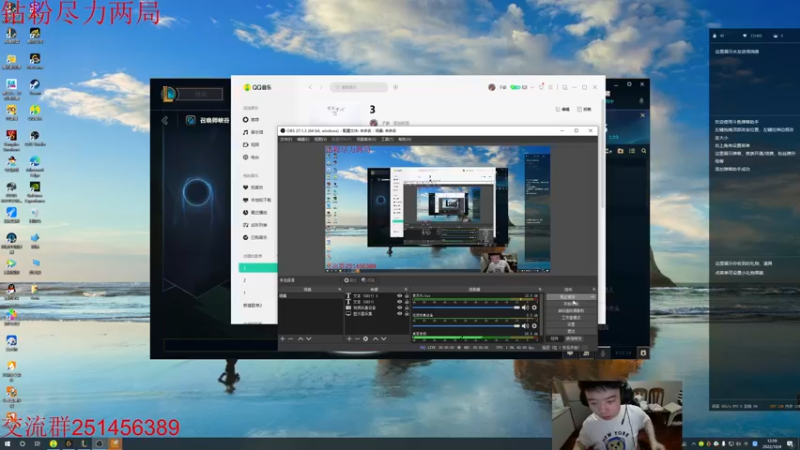Open gear settings for second mixer channel
This screenshot has height=450, width=800.
point(534,326)
